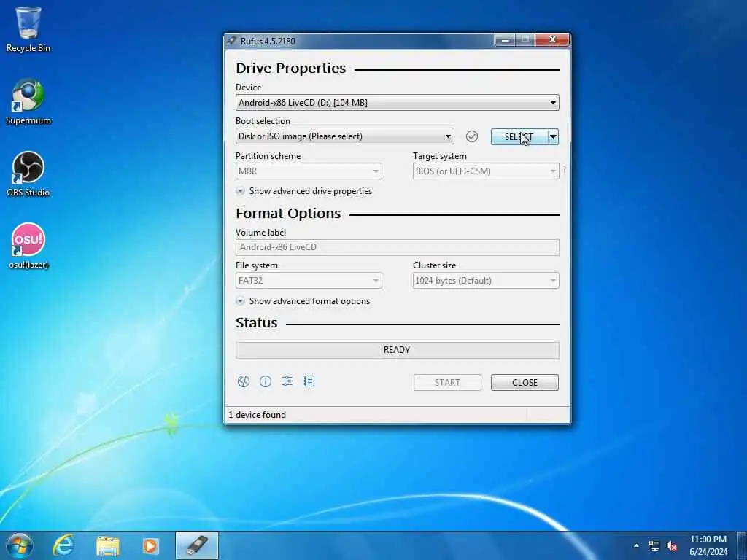The image size is (747, 560).
Task: Click the Rufus title bar app icon
Action: 231,41
